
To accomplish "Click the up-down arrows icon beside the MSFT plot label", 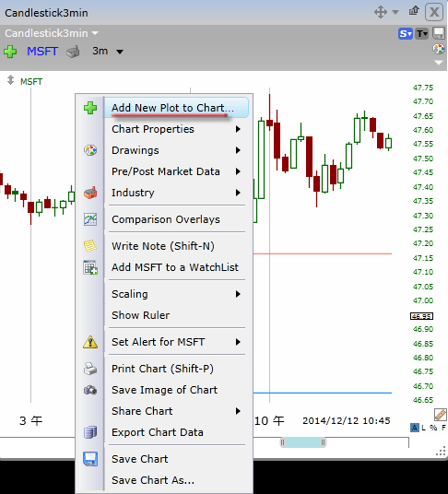I will coord(10,80).
